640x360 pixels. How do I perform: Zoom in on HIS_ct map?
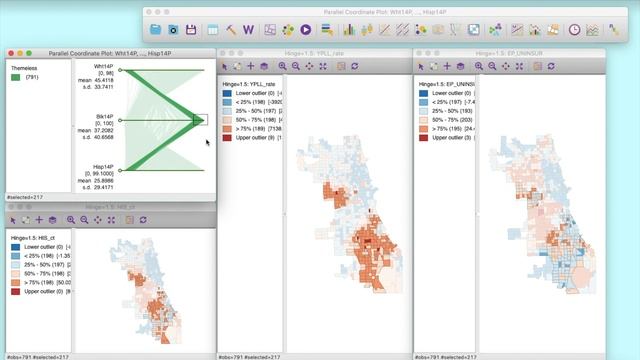(71, 220)
